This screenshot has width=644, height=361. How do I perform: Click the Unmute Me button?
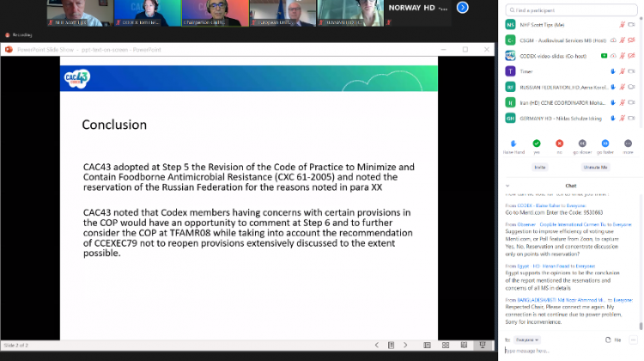595,167
